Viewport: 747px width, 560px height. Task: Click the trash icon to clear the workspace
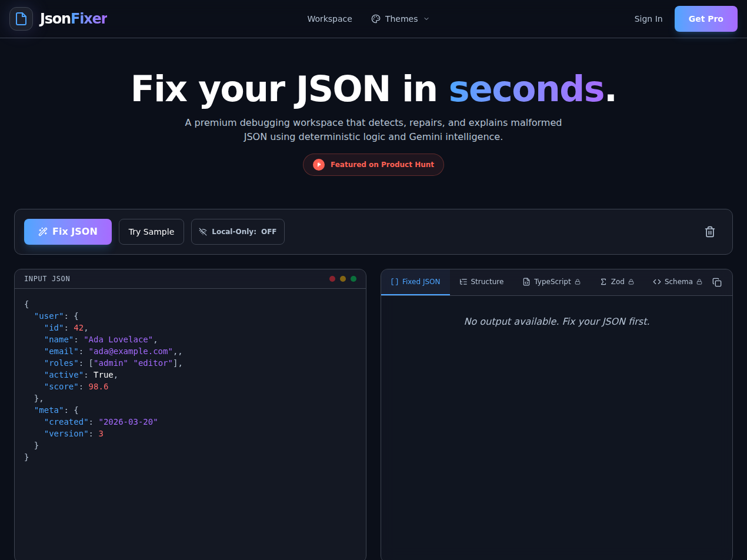pos(710,232)
